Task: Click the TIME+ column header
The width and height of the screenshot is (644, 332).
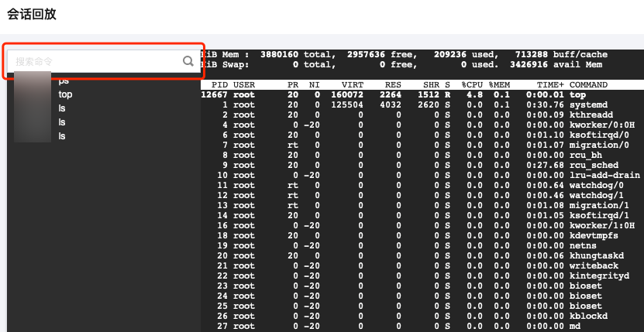Action: pyautogui.click(x=550, y=85)
